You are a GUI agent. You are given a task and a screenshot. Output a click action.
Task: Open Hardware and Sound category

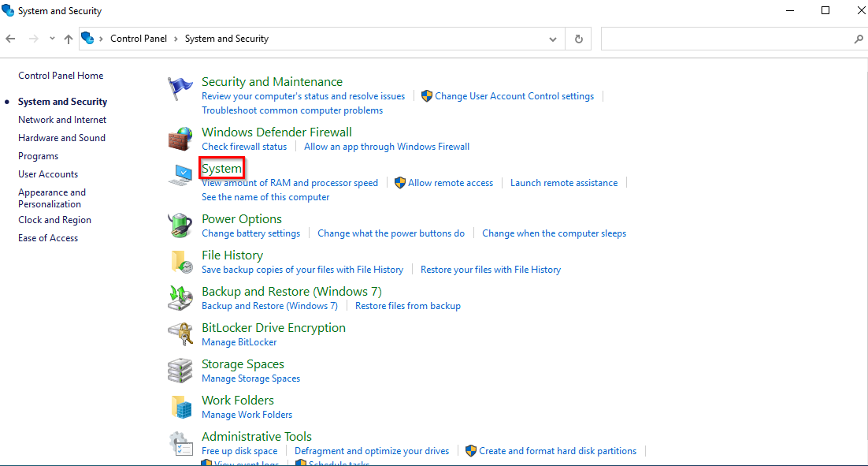[x=61, y=138]
